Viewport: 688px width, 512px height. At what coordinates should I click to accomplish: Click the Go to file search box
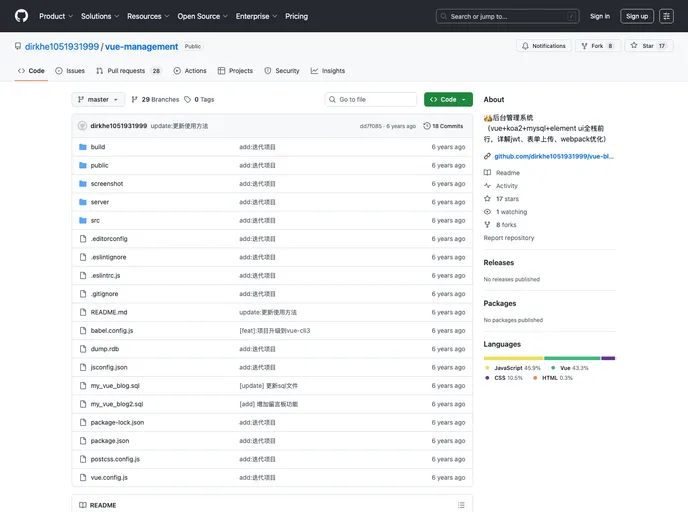click(371, 100)
